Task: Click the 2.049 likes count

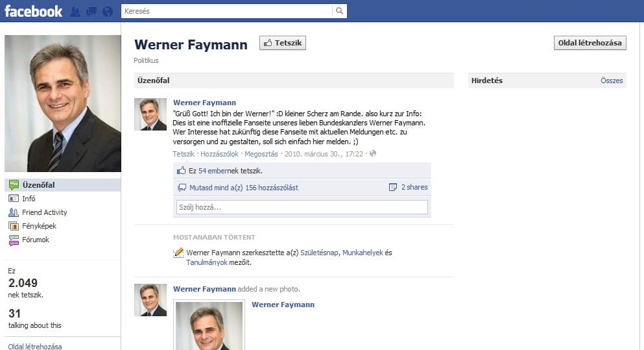Action: click(23, 283)
